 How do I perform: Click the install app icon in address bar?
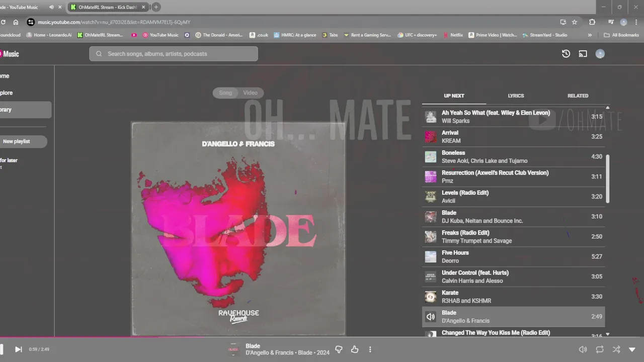(x=563, y=22)
